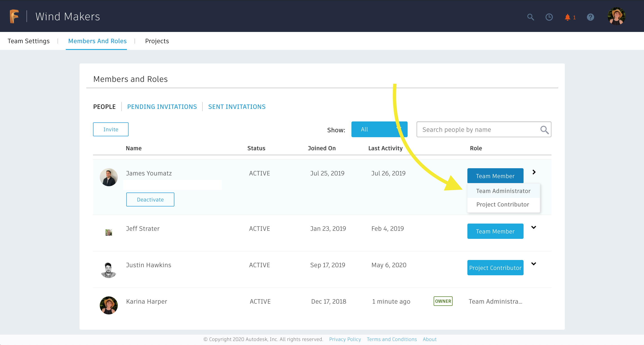Deactivate James Youmatz
644x345 pixels.
[x=150, y=199]
